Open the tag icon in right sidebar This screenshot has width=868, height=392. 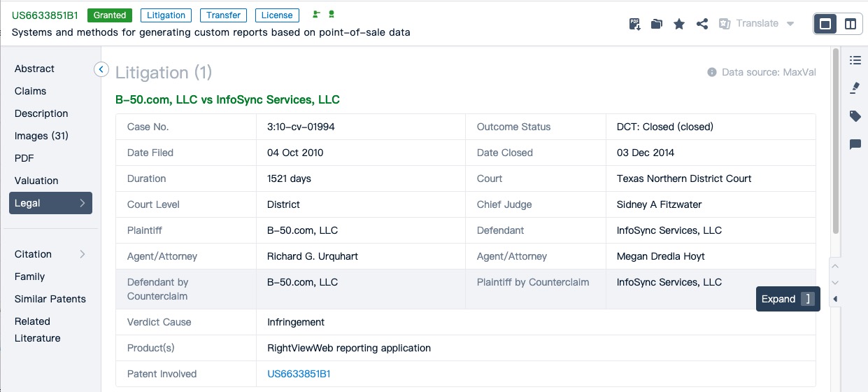[x=855, y=116]
